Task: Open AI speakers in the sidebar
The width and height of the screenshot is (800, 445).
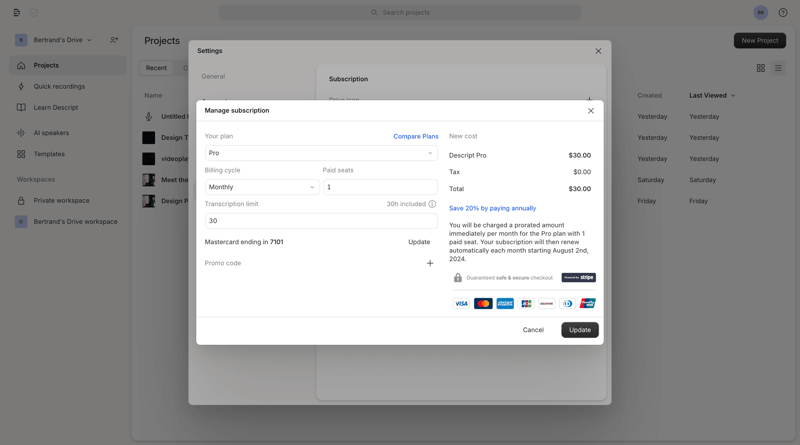Action: pos(51,133)
